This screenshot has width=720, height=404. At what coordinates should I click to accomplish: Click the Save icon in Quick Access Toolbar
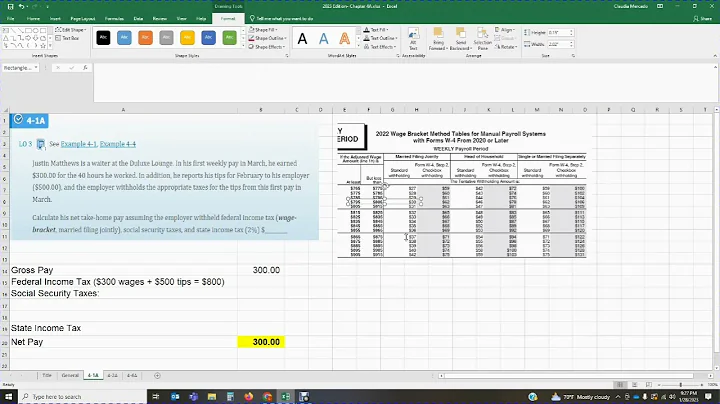pos(10,6)
